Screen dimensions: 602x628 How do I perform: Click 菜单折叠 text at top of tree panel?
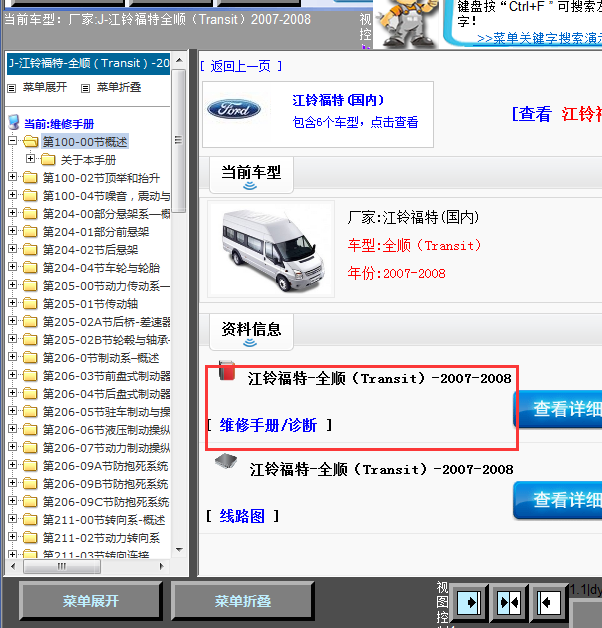tap(119, 87)
